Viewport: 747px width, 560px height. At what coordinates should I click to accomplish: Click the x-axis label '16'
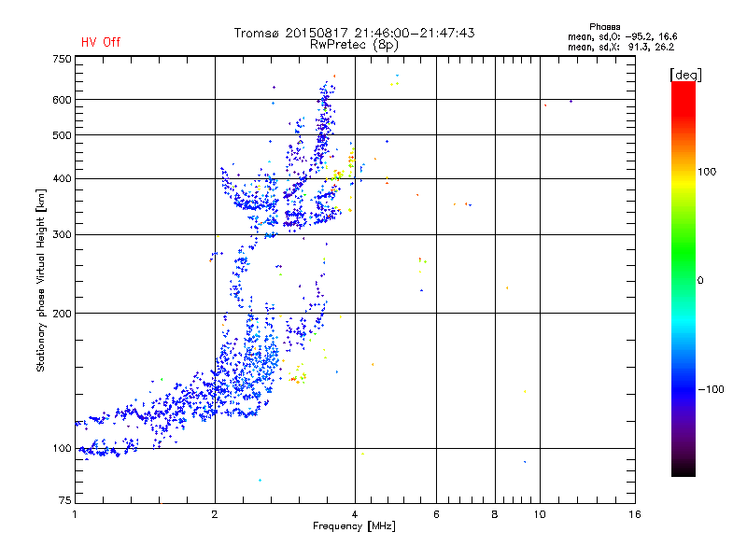(635, 514)
